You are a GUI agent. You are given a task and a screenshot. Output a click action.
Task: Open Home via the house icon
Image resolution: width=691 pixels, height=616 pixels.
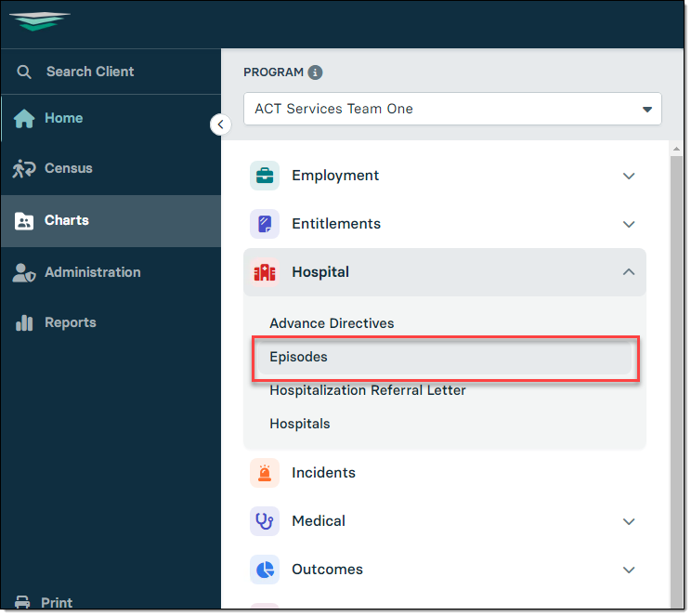point(24,119)
